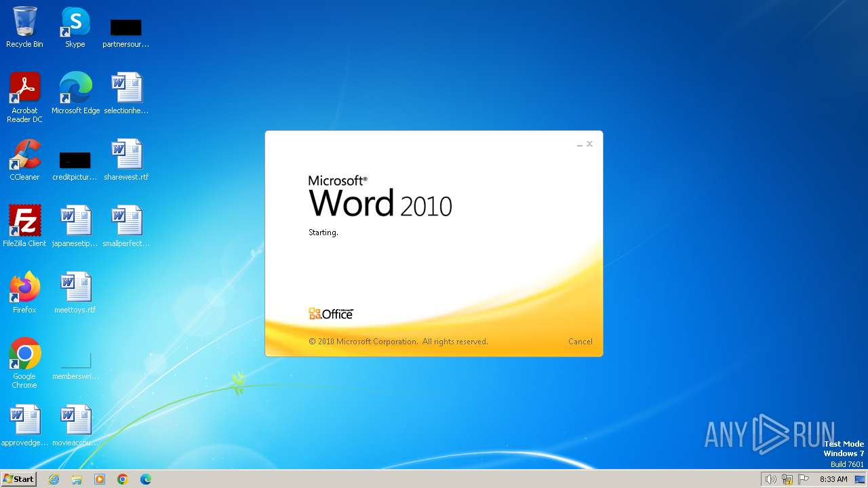Open Windows Explorer folder on taskbar

77,479
